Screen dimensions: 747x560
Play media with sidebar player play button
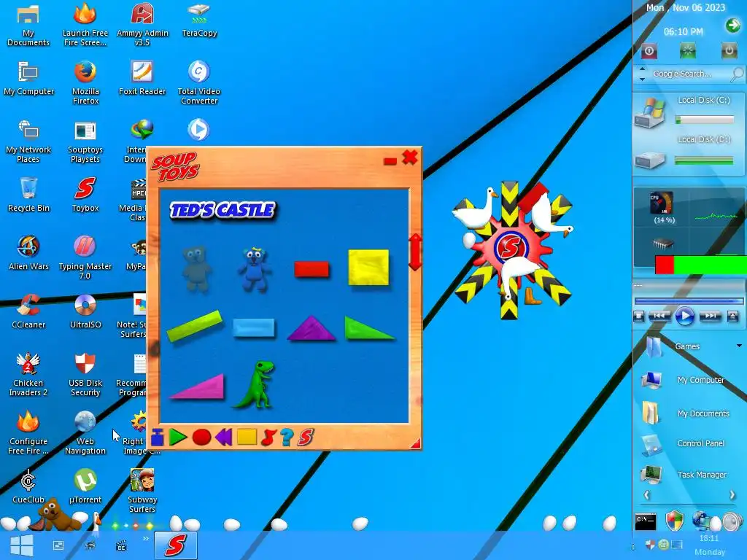pos(684,316)
